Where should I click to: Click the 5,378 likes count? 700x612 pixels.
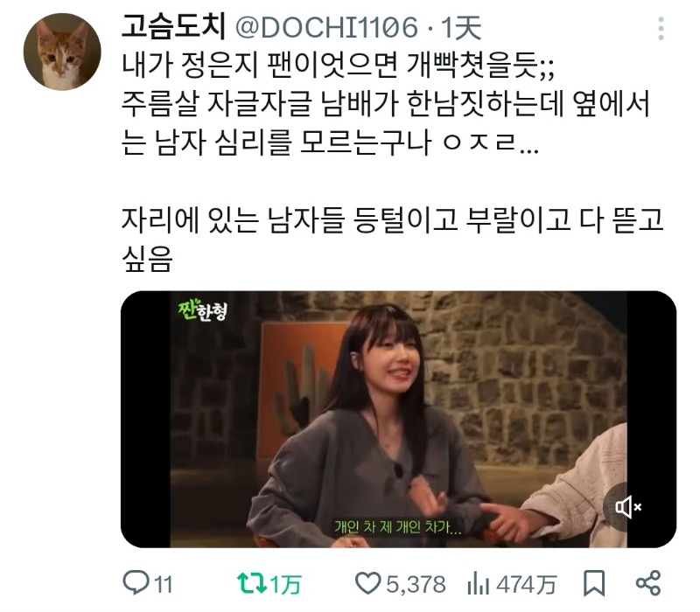click(x=416, y=584)
